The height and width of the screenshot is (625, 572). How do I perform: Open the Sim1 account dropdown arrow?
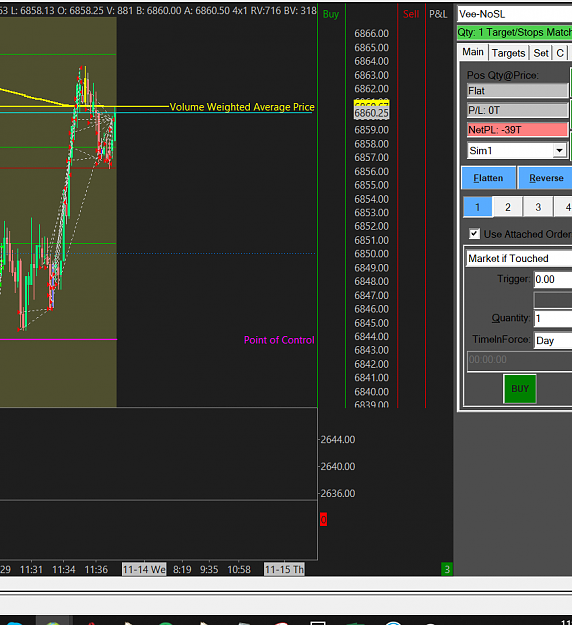click(559, 151)
